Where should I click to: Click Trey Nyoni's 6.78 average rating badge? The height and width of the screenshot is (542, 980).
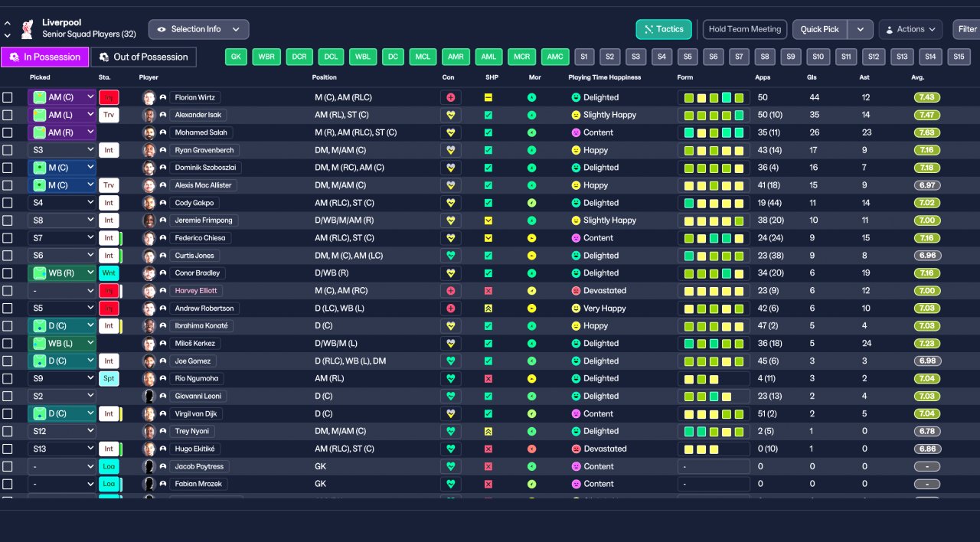926,431
